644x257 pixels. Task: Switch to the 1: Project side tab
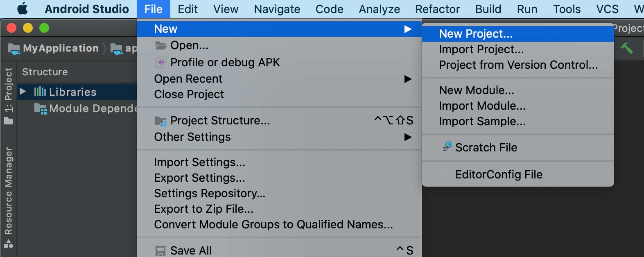point(8,91)
